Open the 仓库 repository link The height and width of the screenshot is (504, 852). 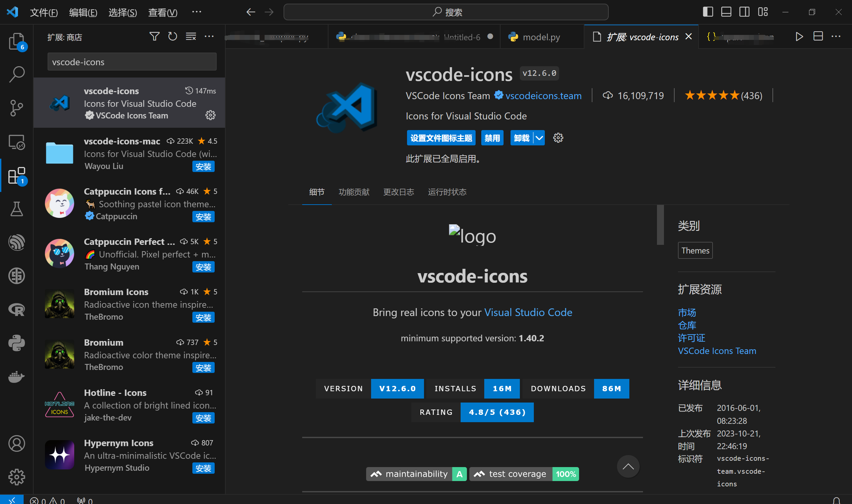pos(687,325)
